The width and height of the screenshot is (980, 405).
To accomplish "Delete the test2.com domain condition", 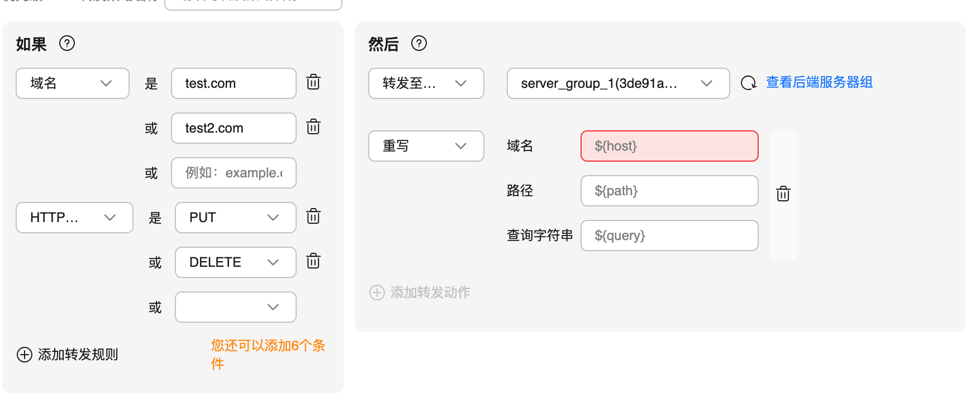I will point(313,127).
